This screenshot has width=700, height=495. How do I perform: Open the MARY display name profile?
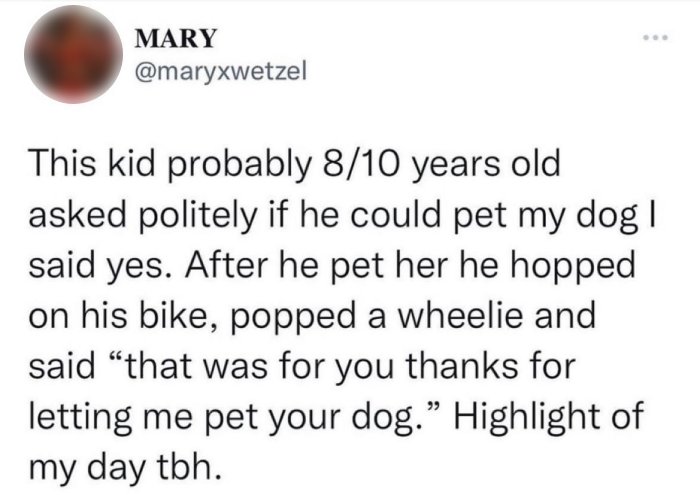point(175,38)
